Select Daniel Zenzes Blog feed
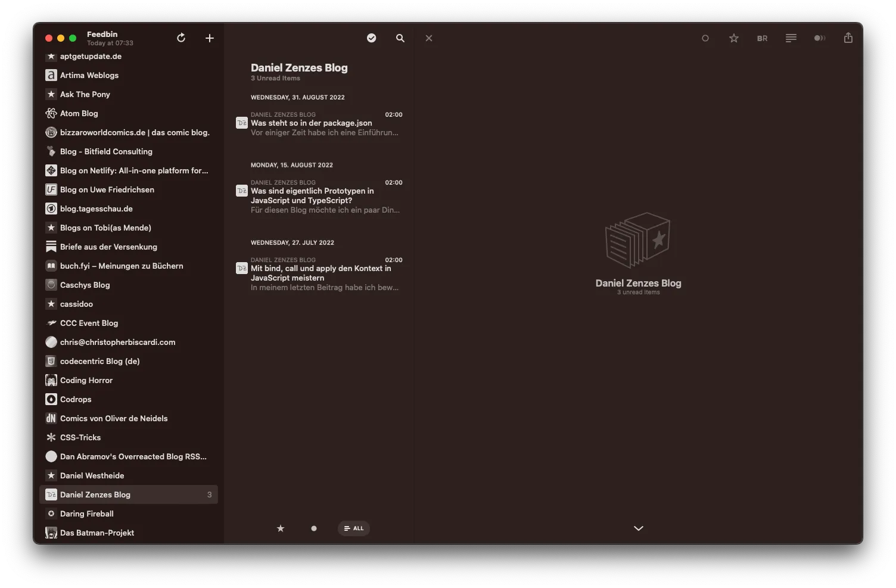 (x=129, y=494)
